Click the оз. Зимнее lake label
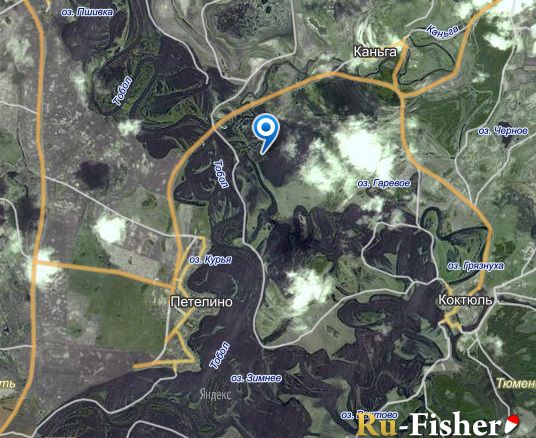This screenshot has width=536, height=438. point(256,378)
